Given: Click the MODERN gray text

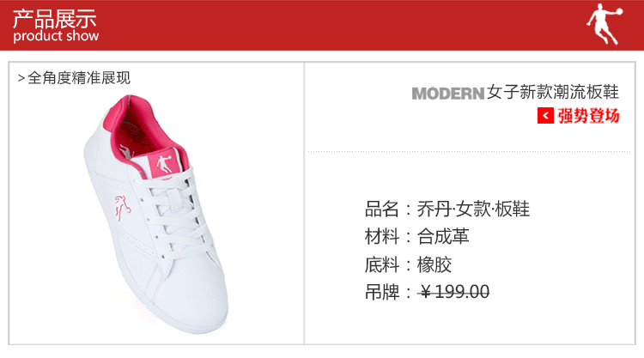Looking at the screenshot, I should (x=448, y=94).
